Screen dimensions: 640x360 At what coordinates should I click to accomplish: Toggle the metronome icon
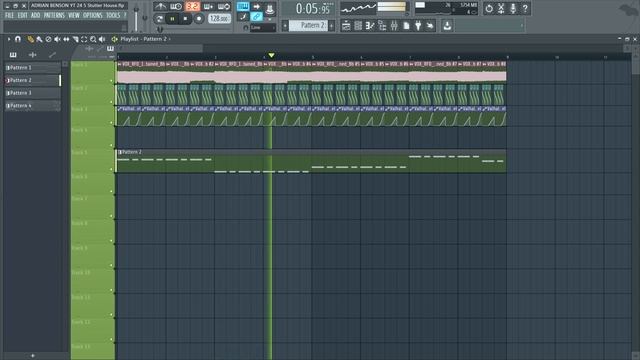pos(160,7)
